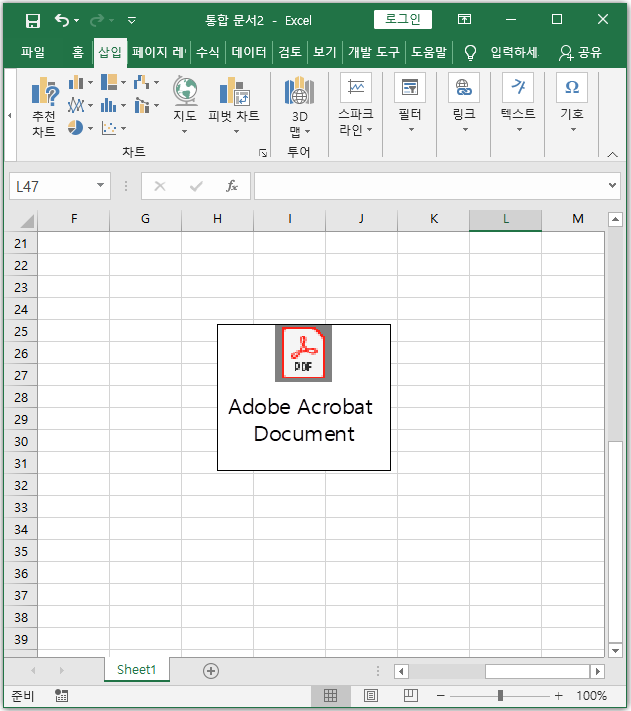
Task: Click horizontal scrollbar right arrow
Action: pyautogui.click(x=598, y=671)
